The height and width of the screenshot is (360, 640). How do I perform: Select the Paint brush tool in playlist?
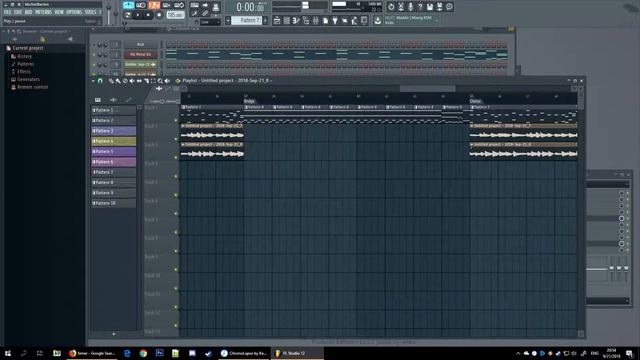(x=118, y=81)
